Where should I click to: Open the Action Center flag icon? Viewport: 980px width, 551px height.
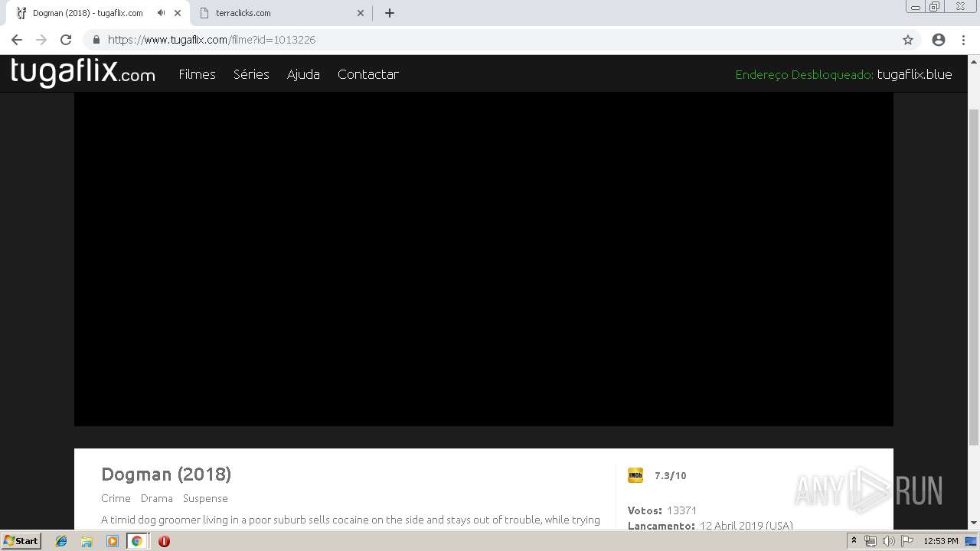coord(907,541)
